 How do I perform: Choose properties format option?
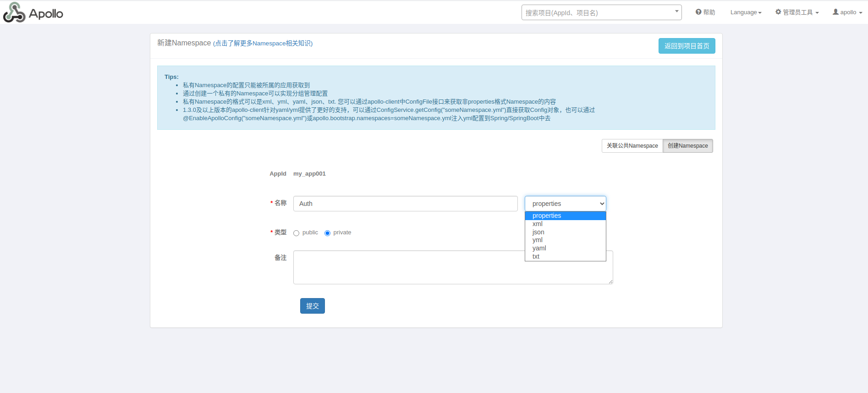click(x=566, y=216)
